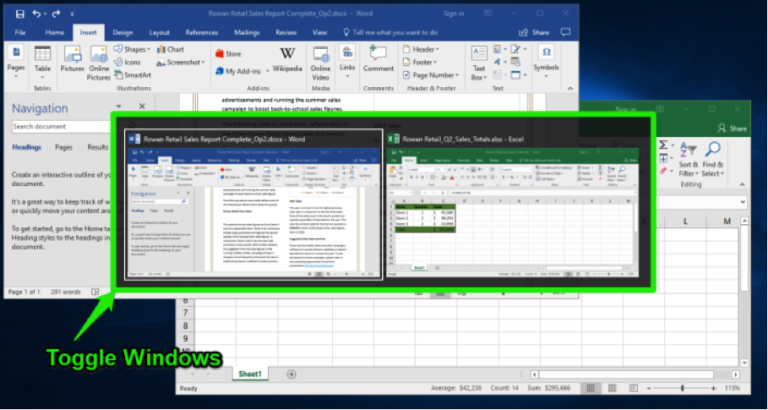Click Sign in in the Word title bar
768x410 pixels.
[454, 14]
